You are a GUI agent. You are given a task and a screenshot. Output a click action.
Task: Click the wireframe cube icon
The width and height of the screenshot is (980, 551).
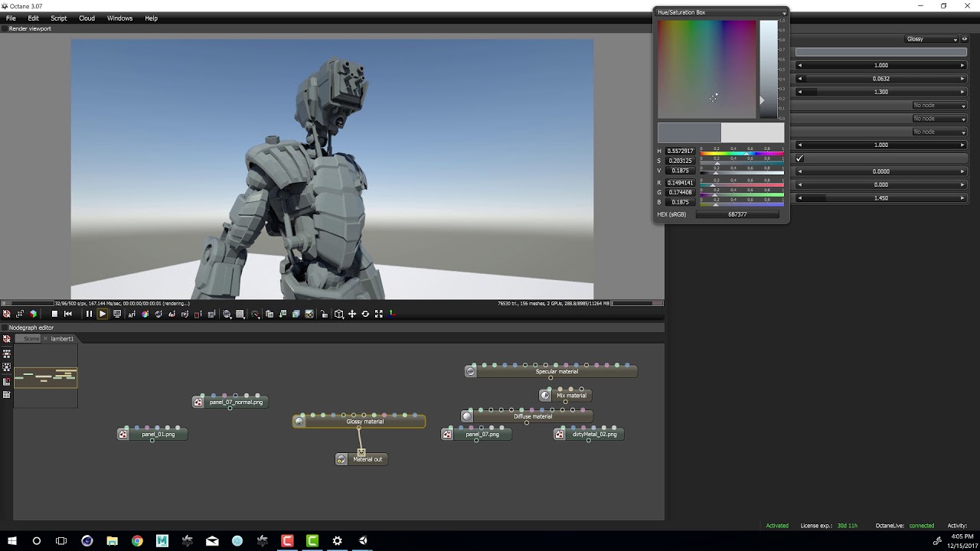(x=339, y=314)
